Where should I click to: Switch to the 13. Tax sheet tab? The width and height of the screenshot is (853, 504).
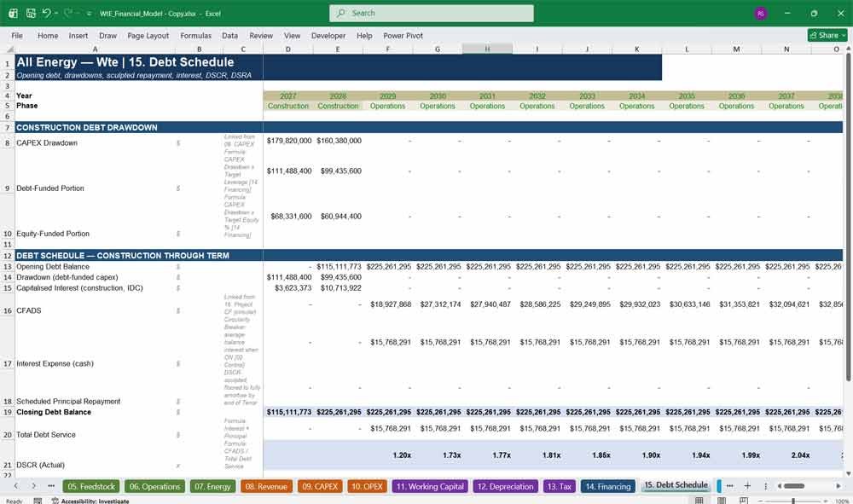[x=560, y=486]
